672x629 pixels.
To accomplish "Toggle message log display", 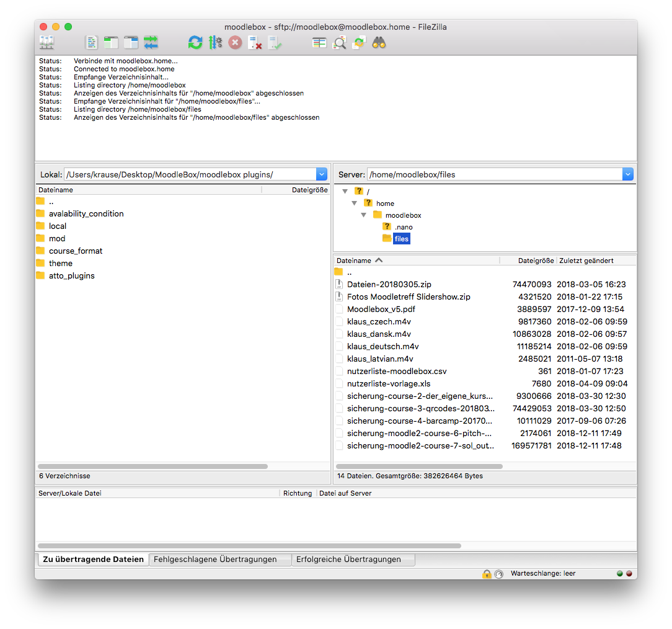I will 91,43.
